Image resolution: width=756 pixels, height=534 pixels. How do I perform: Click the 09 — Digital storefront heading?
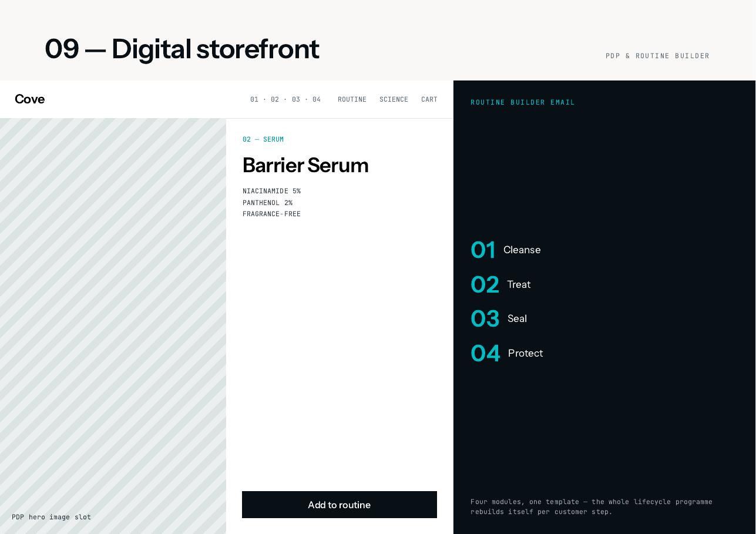[182, 49]
